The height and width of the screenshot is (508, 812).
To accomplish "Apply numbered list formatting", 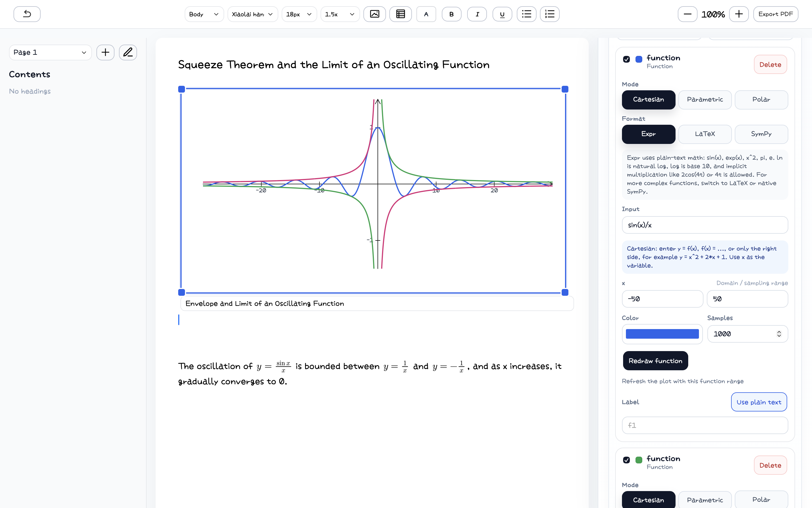I will [x=550, y=14].
